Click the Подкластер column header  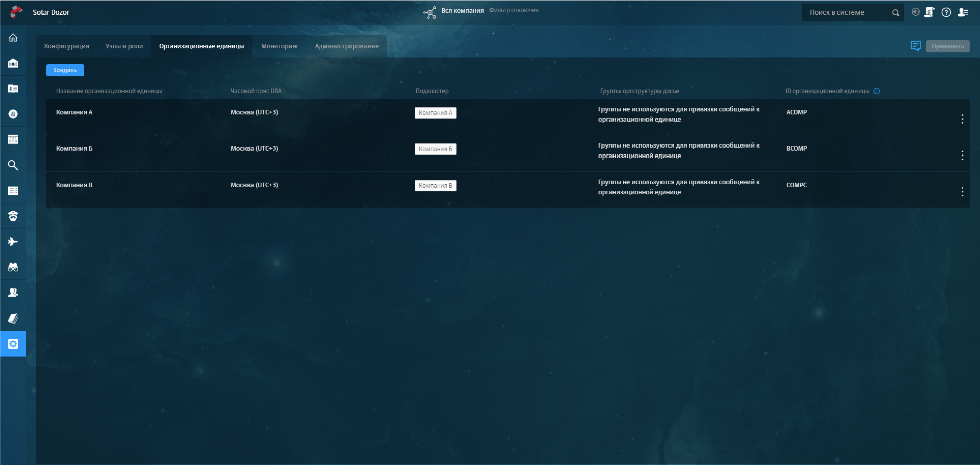(x=432, y=91)
